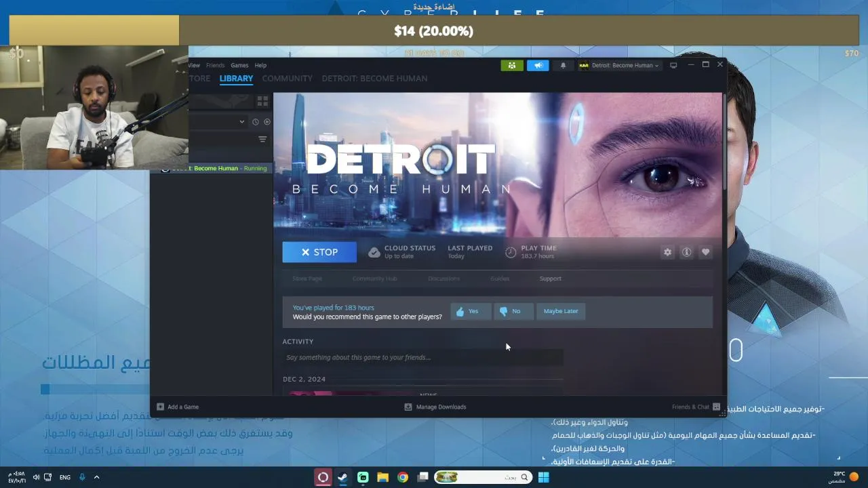
Task: Click the cloud status icon
Action: (374, 252)
